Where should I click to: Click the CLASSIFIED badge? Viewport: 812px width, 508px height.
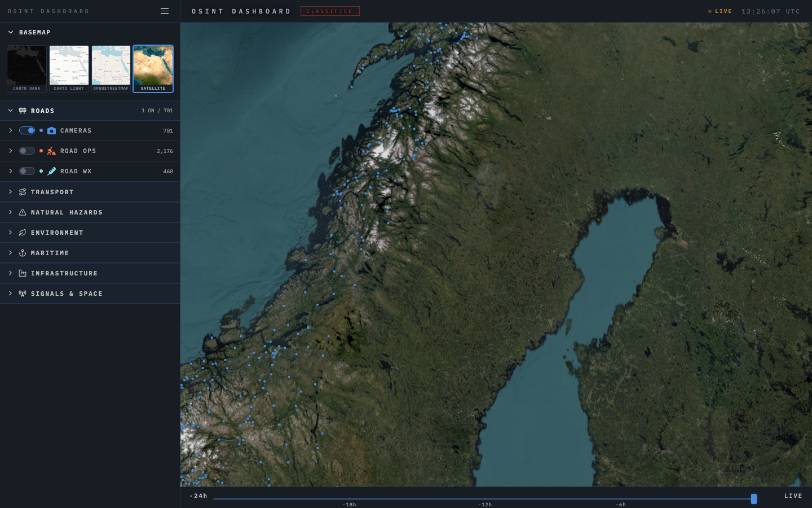[x=330, y=11]
